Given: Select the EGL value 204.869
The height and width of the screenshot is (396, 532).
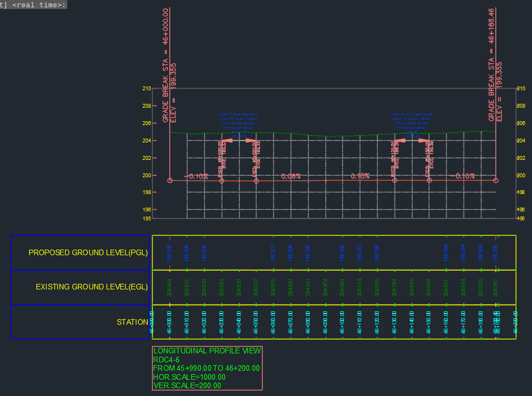Looking at the screenshot, I should [429, 288].
